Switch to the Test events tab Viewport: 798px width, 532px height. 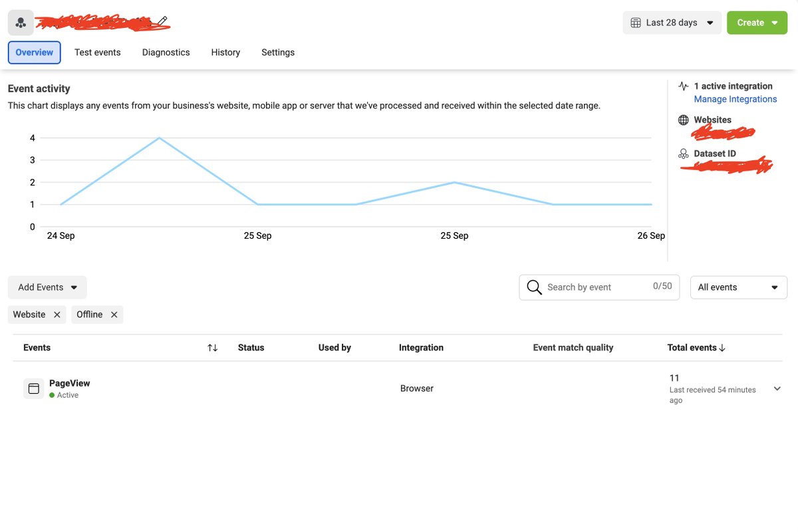click(x=98, y=53)
